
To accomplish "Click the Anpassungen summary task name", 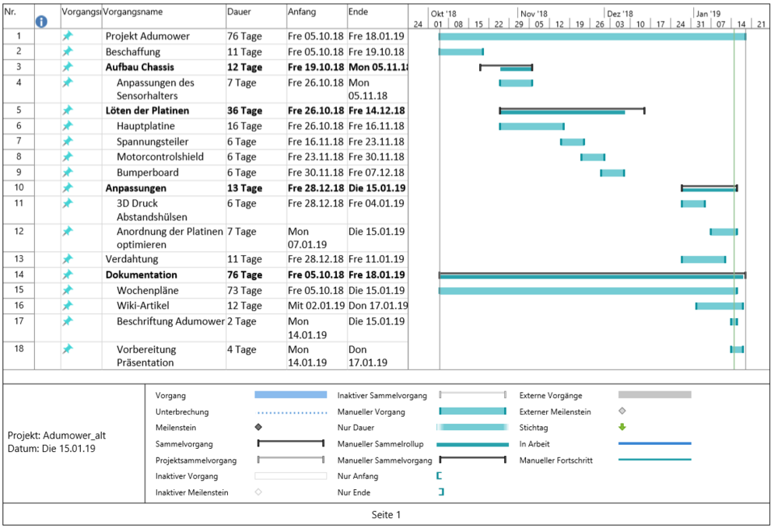I will tap(135, 188).
